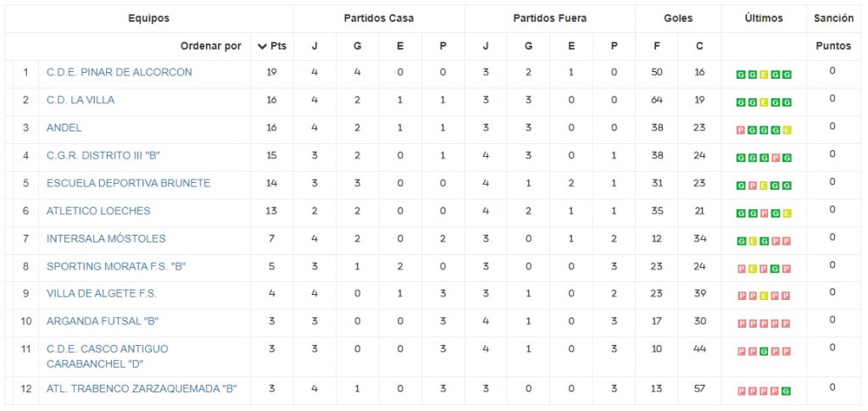The width and height of the screenshot is (868, 411).
Task: Click the green G badge in the TRABENCO ZARZAQUEMADA row
Action: tap(787, 391)
